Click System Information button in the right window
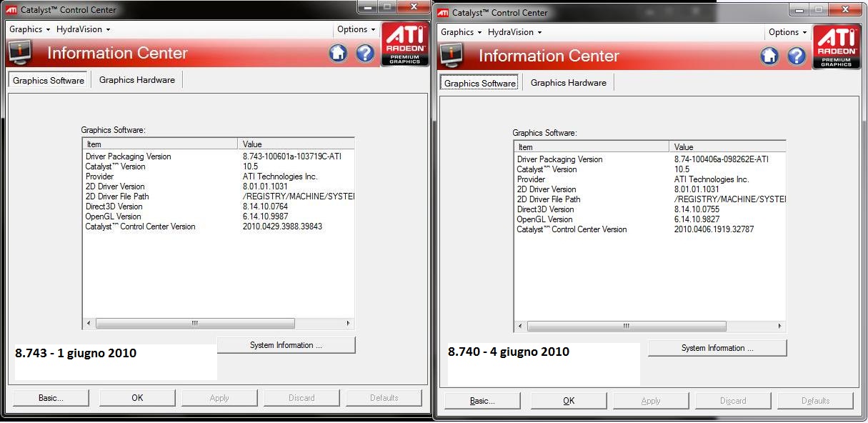The height and width of the screenshot is (423, 868). (717, 348)
